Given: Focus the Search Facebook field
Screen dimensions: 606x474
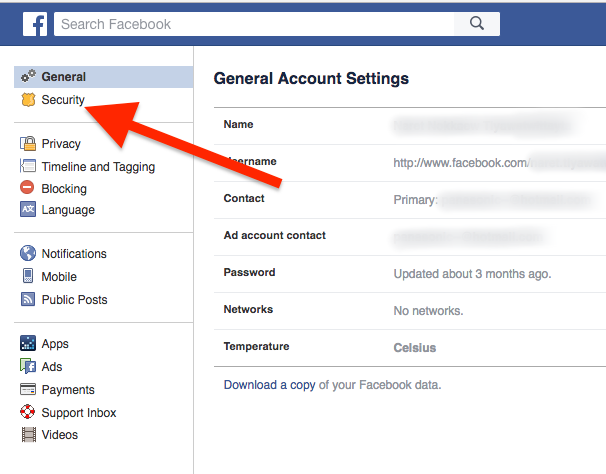Looking at the screenshot, I should [254, 24].
